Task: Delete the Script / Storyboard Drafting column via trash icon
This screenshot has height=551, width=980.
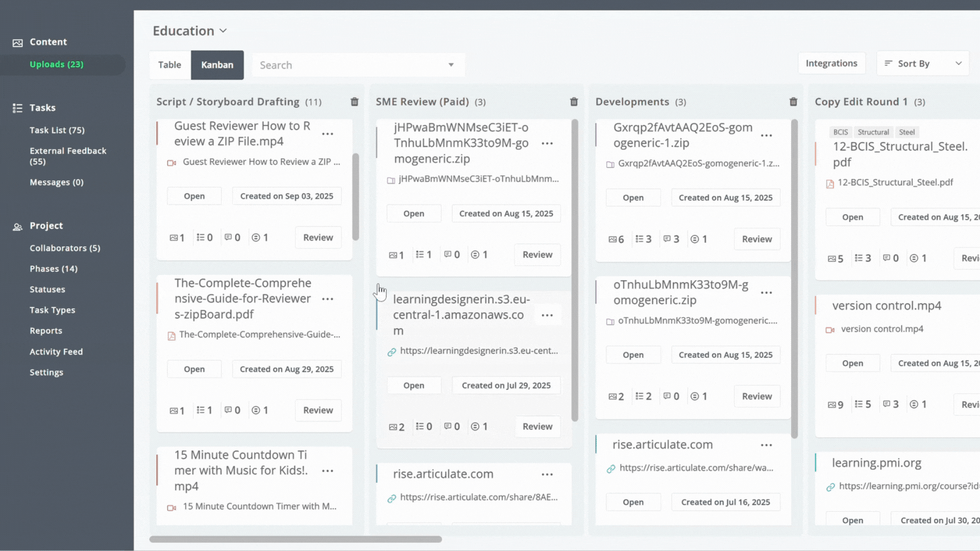Action: click(x=354, y=102)
